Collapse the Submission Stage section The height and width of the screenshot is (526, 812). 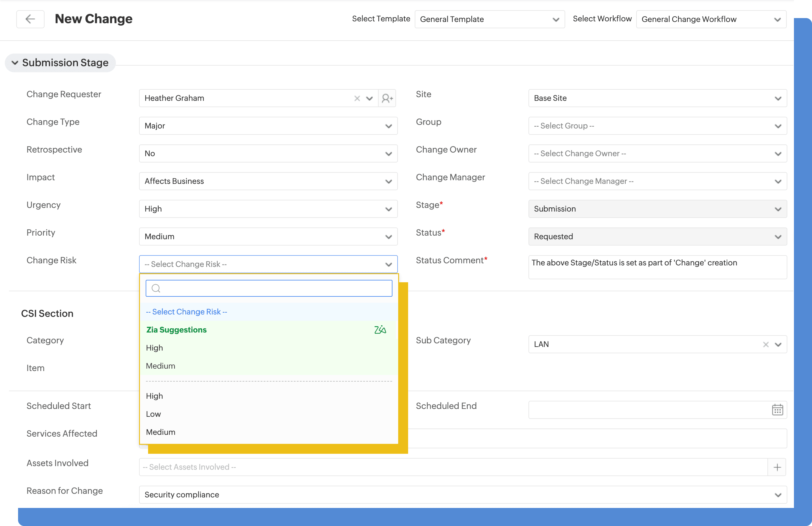point(15,63)
